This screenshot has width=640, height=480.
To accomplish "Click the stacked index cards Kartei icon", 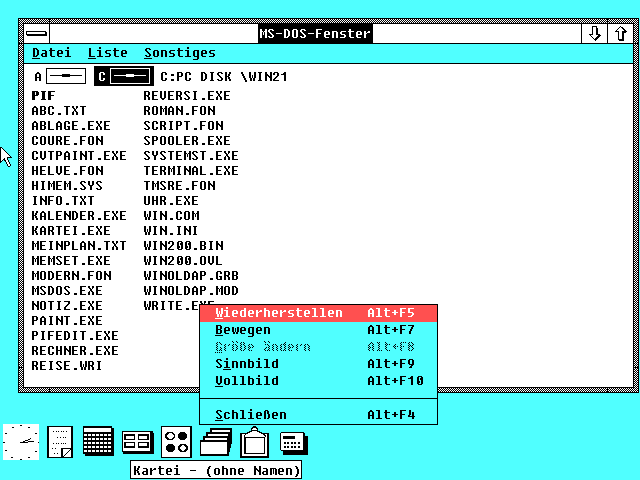I will click(216, 442).
